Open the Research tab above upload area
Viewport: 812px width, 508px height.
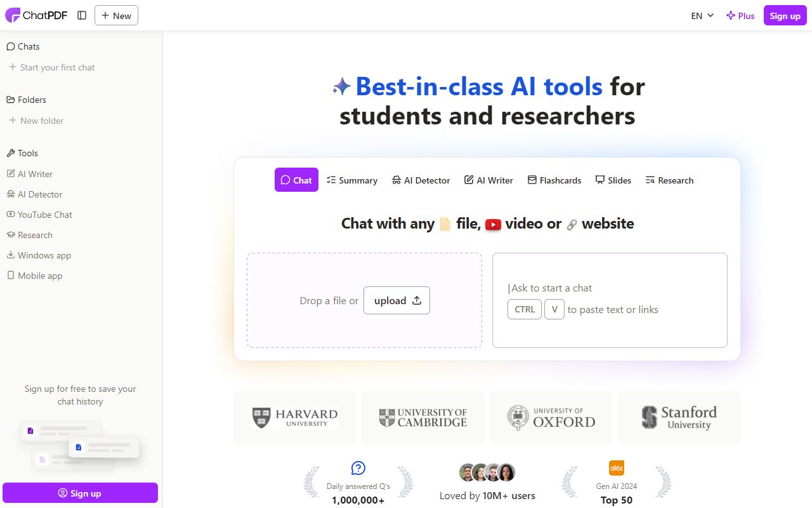[x=669, y=180]
